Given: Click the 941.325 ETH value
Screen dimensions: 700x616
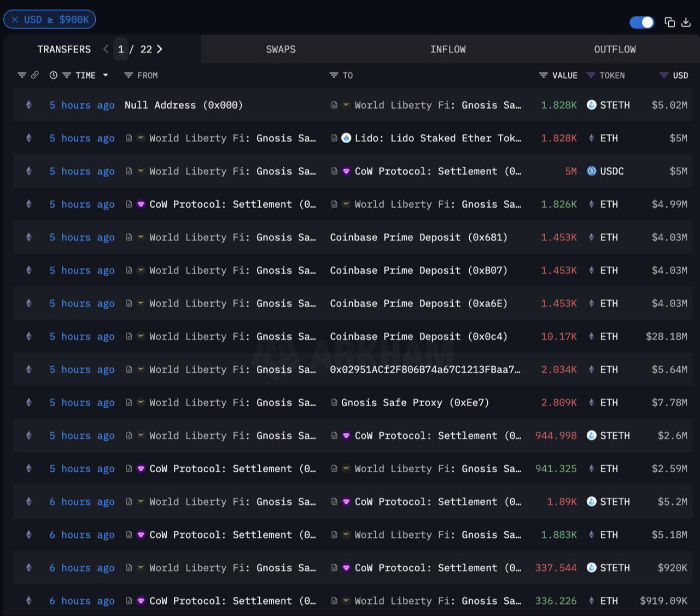Looking at the screenshot, I should coord(556,469).
